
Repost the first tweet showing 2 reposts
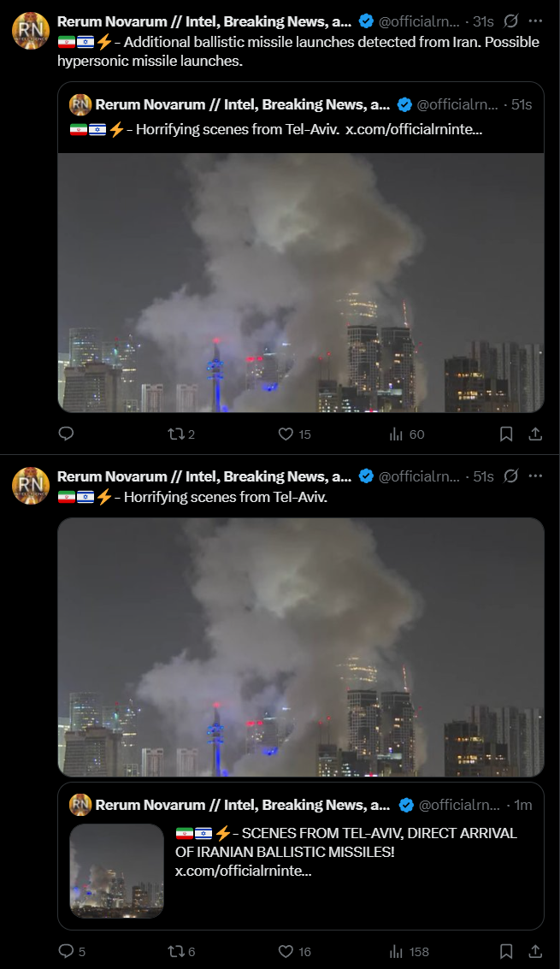point(182,434)
